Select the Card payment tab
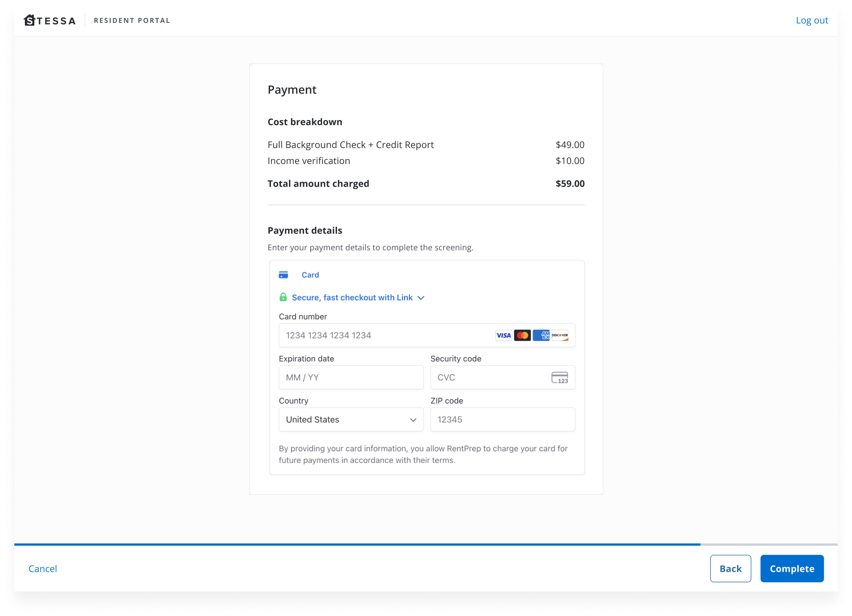Screen dimensions: 852x616 [299, 275]
